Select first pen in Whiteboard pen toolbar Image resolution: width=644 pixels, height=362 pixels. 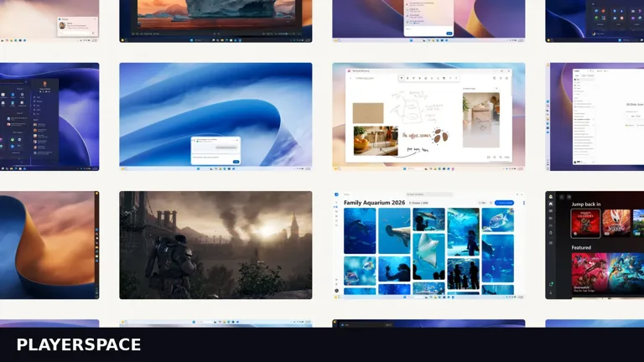tap(402, 78)
